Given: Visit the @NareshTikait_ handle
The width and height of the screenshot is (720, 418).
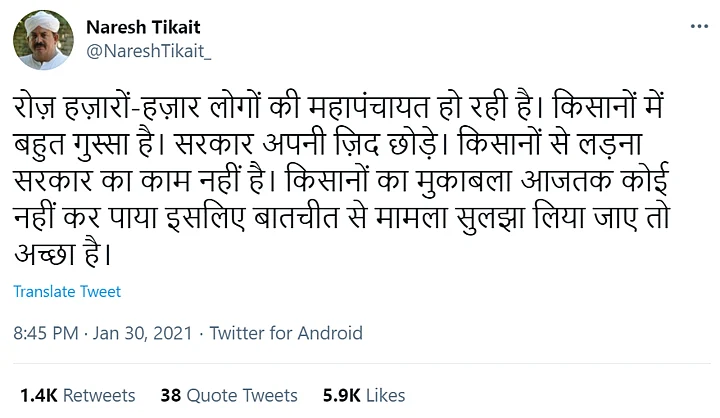Looking at the screenshot, I should pyautogui.click(x=151, y=50).
